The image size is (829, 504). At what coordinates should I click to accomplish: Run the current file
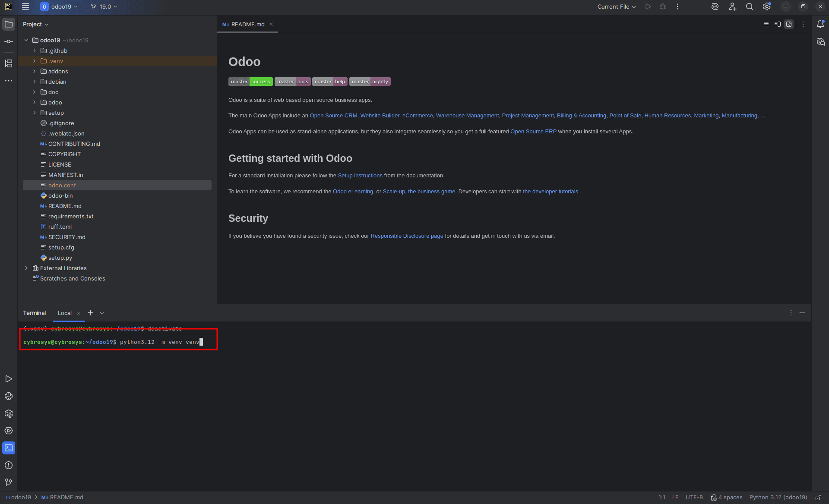(648, 6)
